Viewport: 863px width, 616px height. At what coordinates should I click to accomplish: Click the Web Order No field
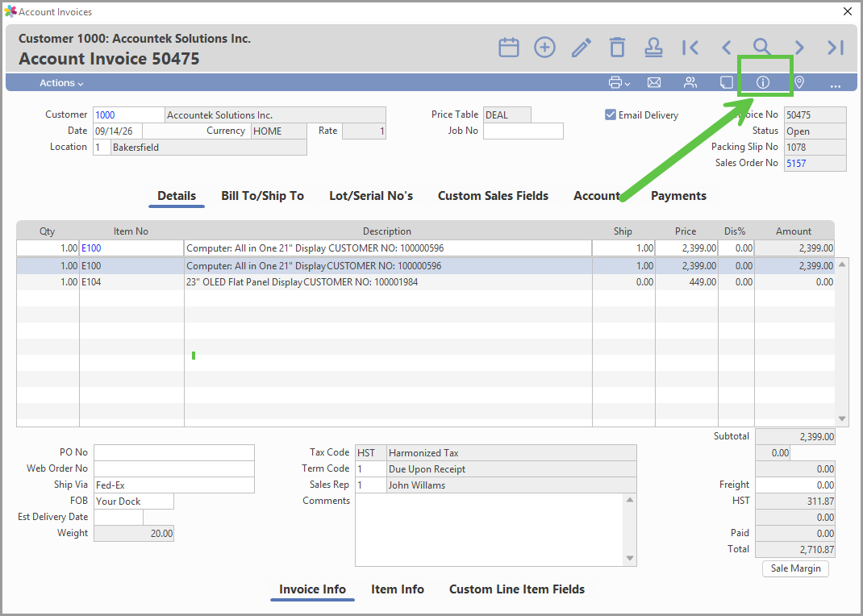pos(174,468)
